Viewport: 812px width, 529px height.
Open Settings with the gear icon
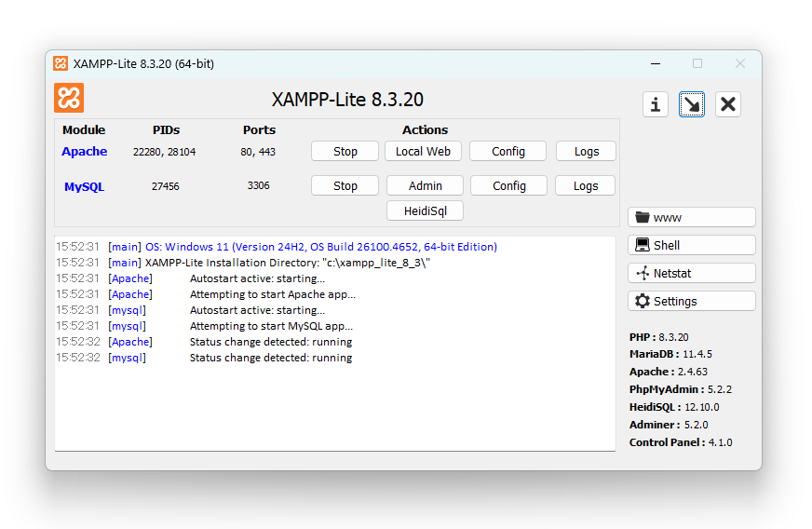(691, 301)
